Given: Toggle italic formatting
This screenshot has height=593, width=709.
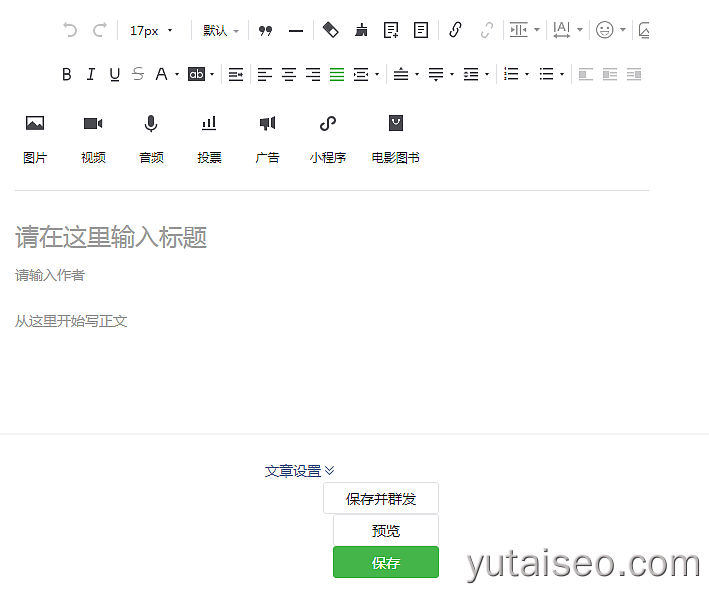Looking at the screenshot, I should 91,74.
